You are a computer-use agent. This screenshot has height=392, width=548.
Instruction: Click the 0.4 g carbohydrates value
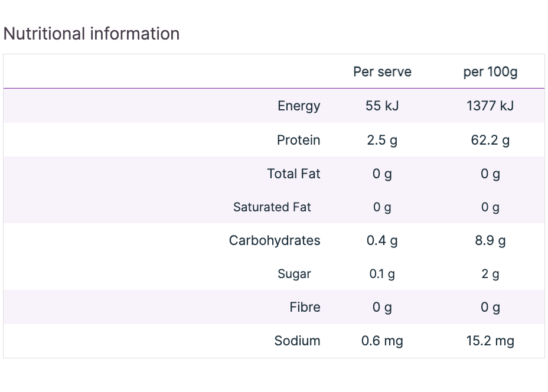(x=382, y=240)
